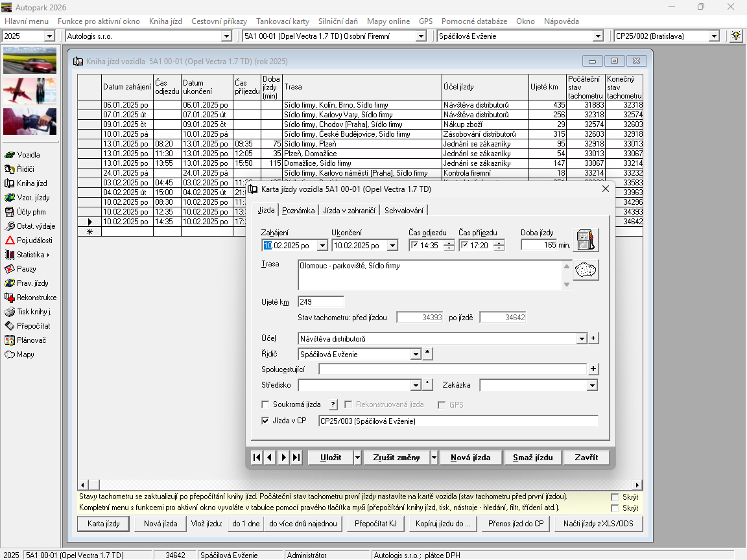Expand the Účel dropdown list
Viewport: 747px width, 560px height.
click(581, 339)
